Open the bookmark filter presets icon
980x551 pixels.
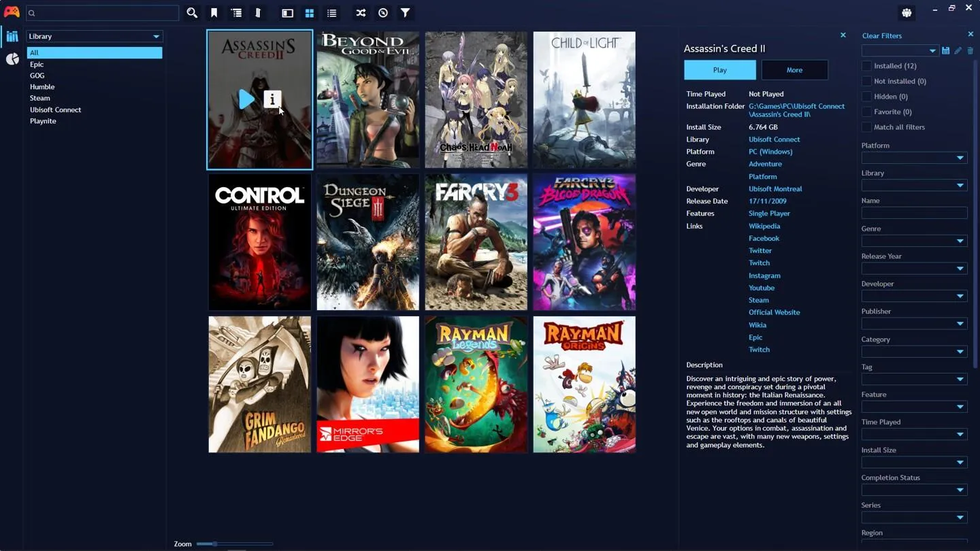[214, 13]
